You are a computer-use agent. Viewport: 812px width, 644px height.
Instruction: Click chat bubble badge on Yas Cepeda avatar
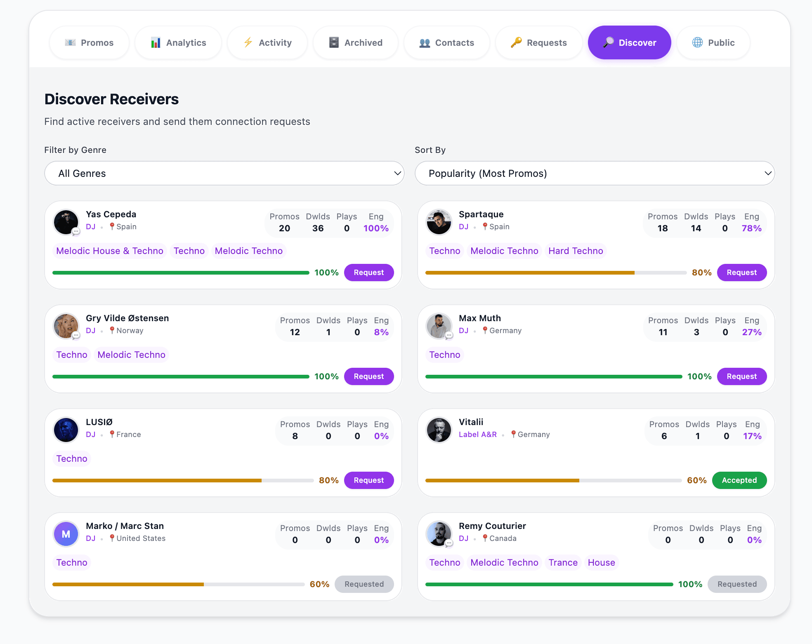tap(76, 232)
